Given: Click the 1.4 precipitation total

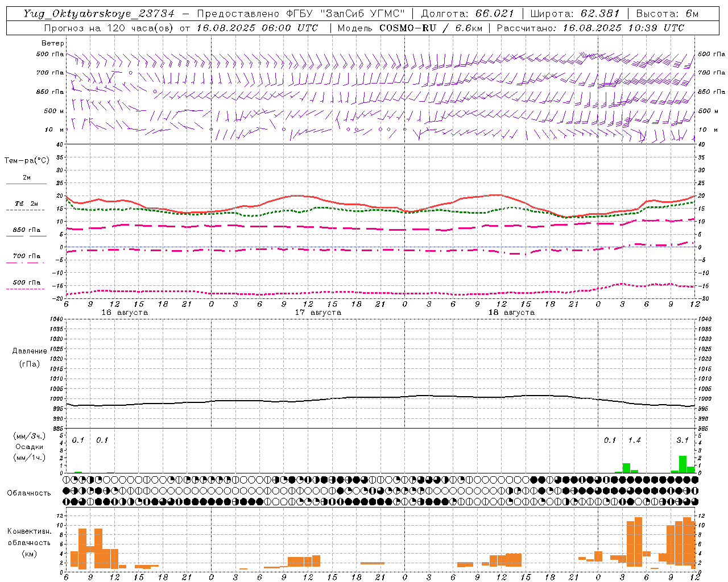Looking at the screenshot, I should click(634, 440).
